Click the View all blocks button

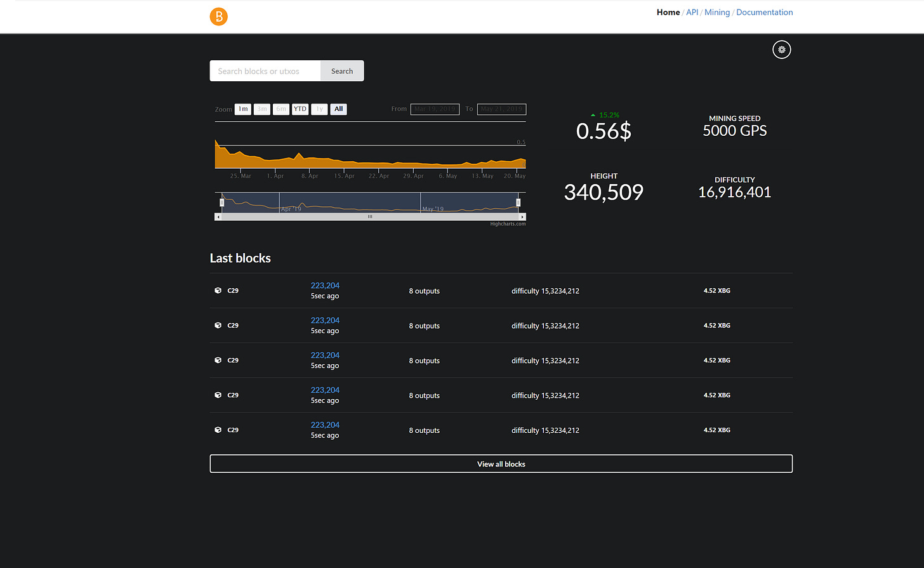coord(501,464)
